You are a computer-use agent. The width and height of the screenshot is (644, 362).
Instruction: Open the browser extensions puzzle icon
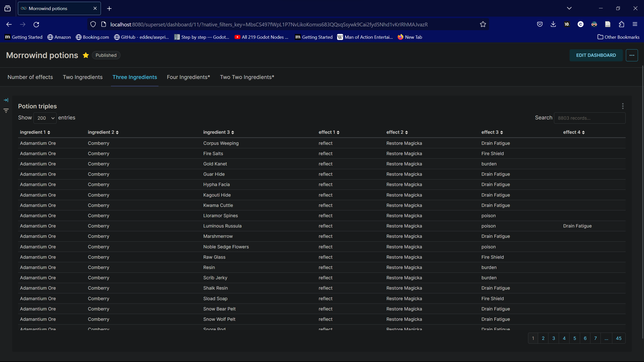621,24
